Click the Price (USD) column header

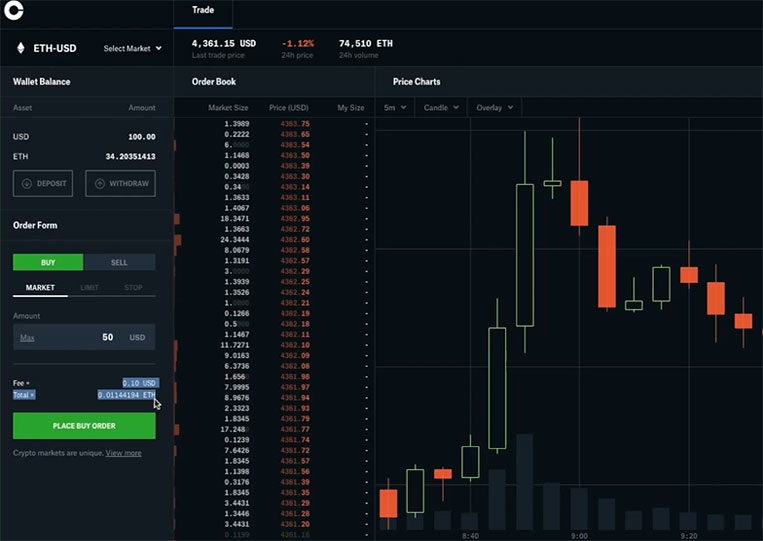click(x=289, y=108)
